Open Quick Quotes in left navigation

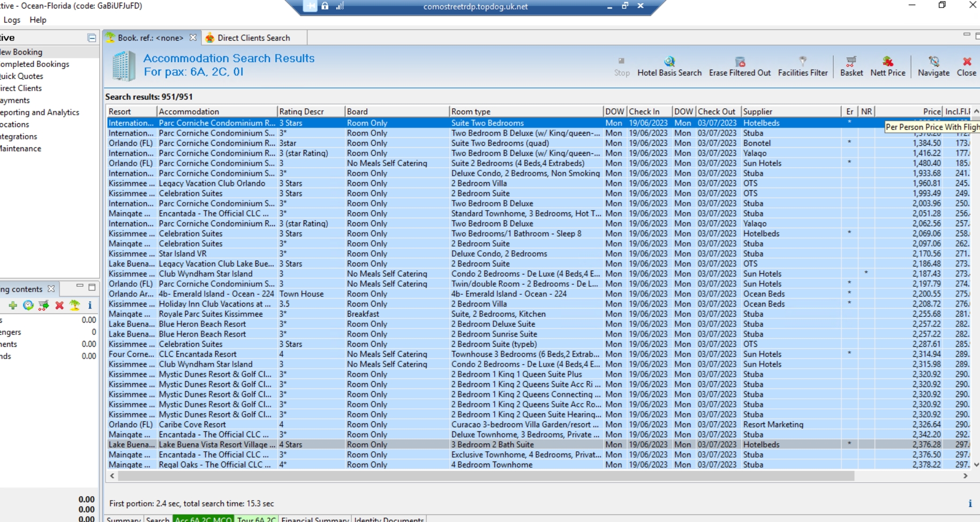[x=22, y=76]
